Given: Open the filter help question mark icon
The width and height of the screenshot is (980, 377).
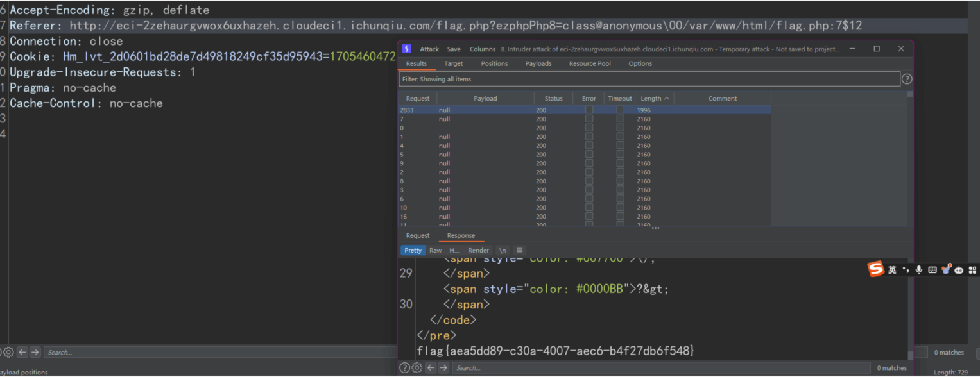Looking at the screenshot, I should (x=907, y=79).
